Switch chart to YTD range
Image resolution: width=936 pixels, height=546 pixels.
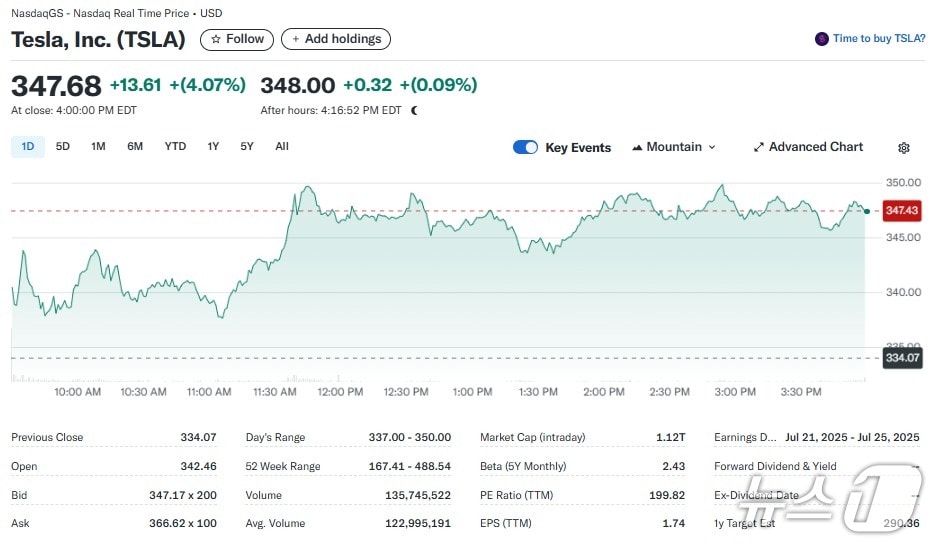tap(175, 147)
